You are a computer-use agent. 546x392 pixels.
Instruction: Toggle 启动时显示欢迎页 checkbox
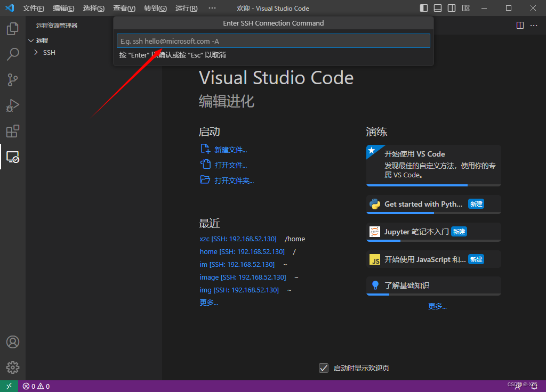click(324, 367)
